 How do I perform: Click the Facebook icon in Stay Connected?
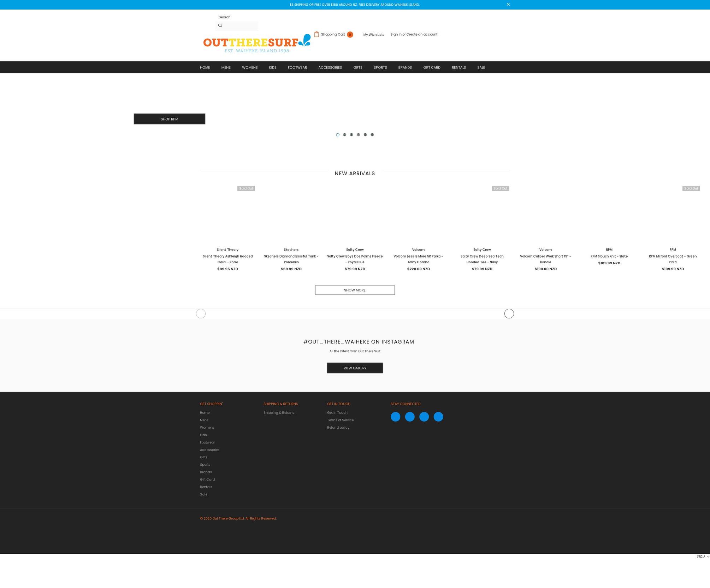tap(395, 416)
